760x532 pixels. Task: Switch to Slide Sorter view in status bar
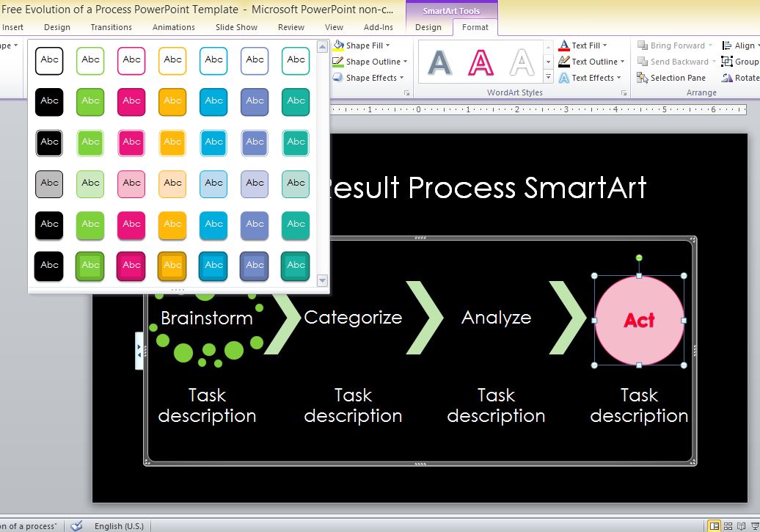(x=729, y=525)
